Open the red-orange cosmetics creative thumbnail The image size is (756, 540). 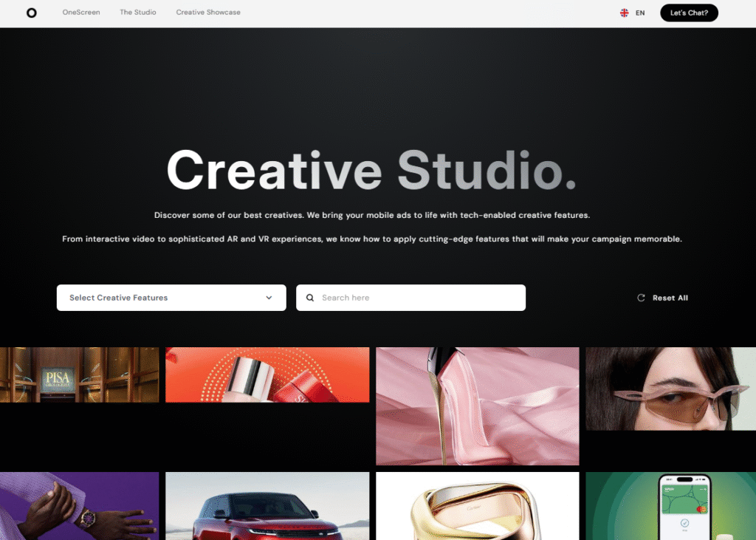click(267, 375)
